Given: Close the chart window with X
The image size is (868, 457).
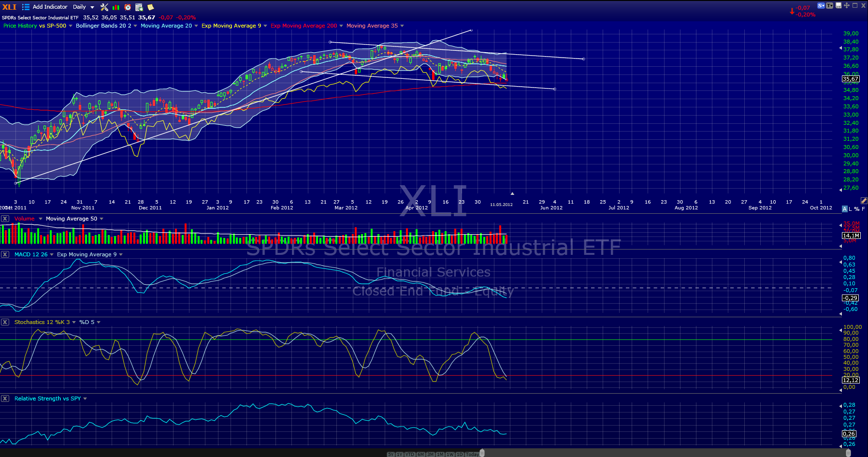Looking at the screenshot, I should (863, 5).
